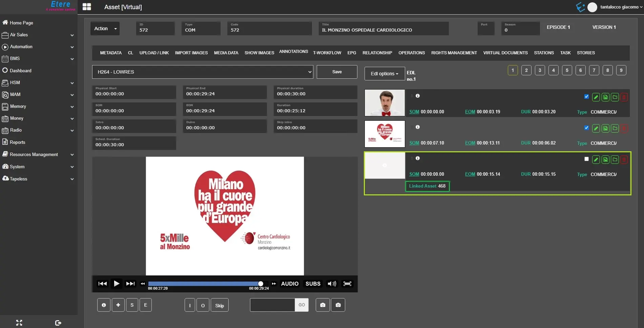Image resolution: width=644 pixels, height=328 pixels.
Task: Click the plus add-segment button below player
Action: pyautogui.click(x=118, y=305)
